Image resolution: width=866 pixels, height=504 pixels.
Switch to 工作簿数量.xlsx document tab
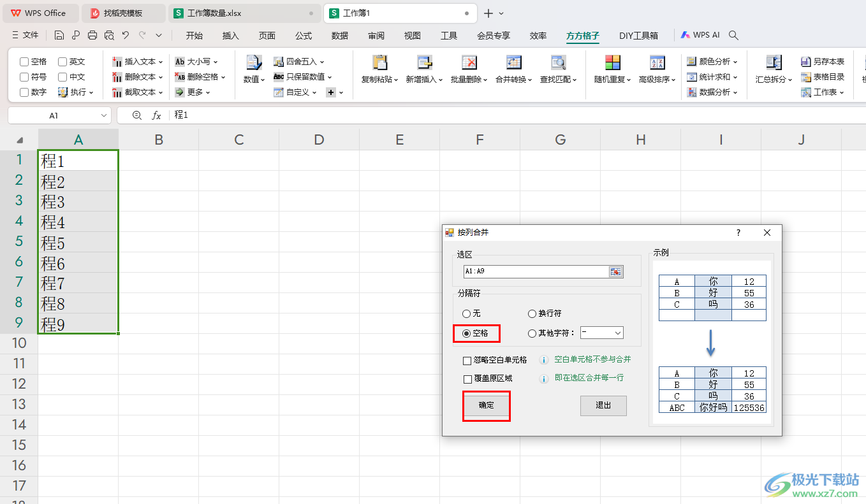pos(245,13)
